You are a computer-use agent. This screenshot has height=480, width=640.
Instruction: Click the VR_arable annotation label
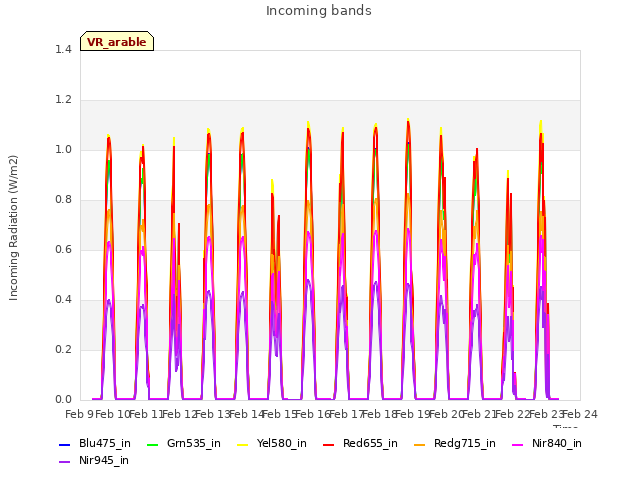117,41
